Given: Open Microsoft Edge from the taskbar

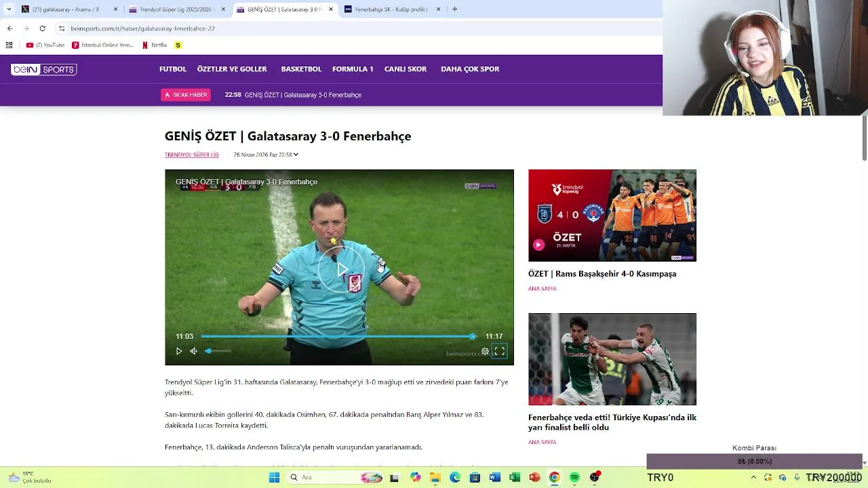Looking at the screenshot, I should [455, 478].
